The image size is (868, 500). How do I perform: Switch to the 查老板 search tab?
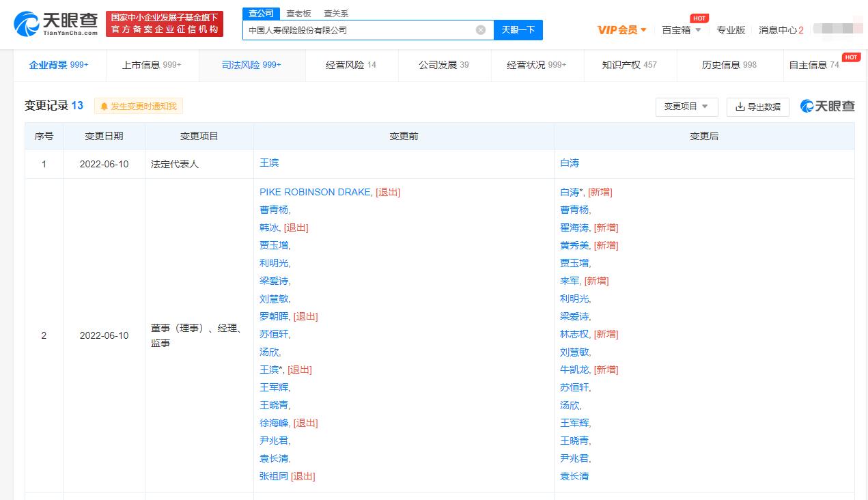[298, 13]
